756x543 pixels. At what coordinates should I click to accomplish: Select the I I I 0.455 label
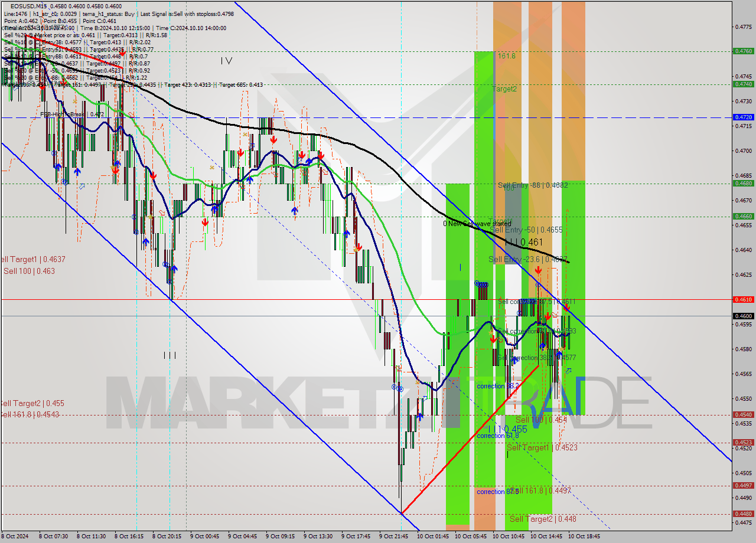point(508,429)
